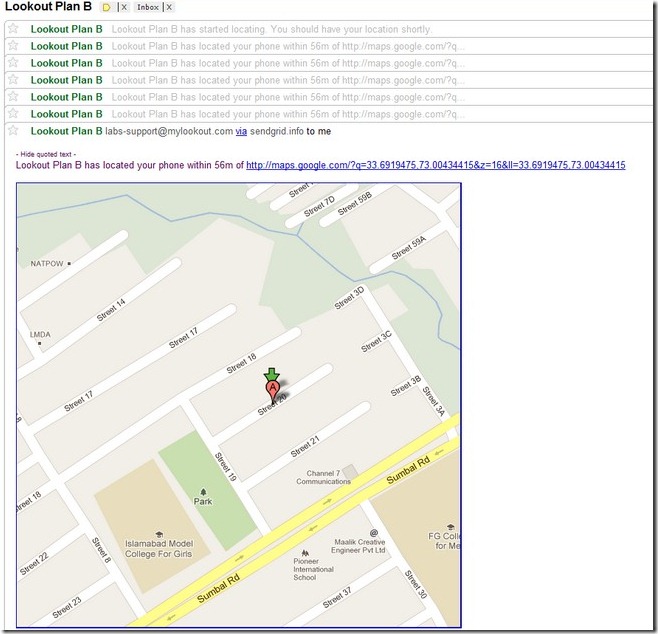Click the yellow label icon beside the subject
Image resolution: width=658 pixels, height=634 pixels.
click(x=107, y=8)
